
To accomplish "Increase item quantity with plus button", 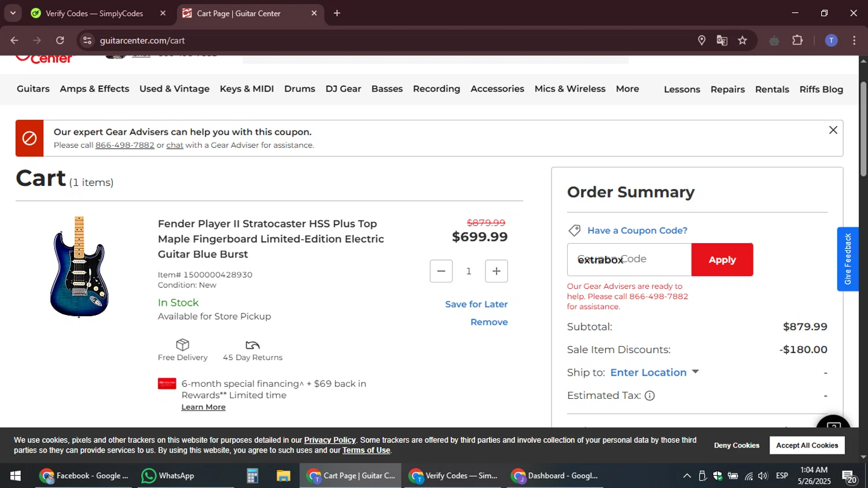I will [x=496, y=271].
